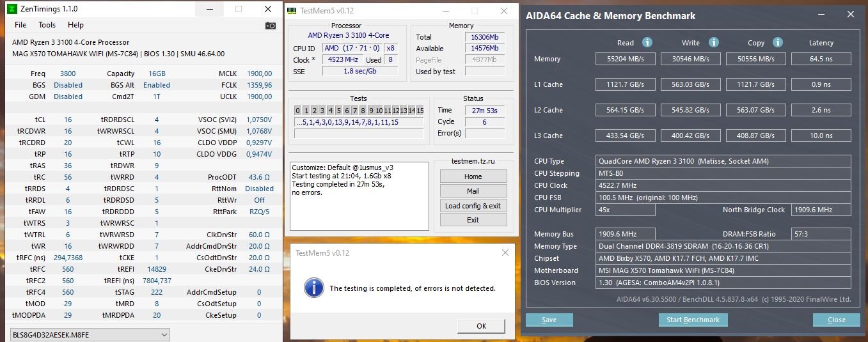Click the Capacity value 16GB
The width and height of the screenshot is (868, 342).
coord(157,74)
